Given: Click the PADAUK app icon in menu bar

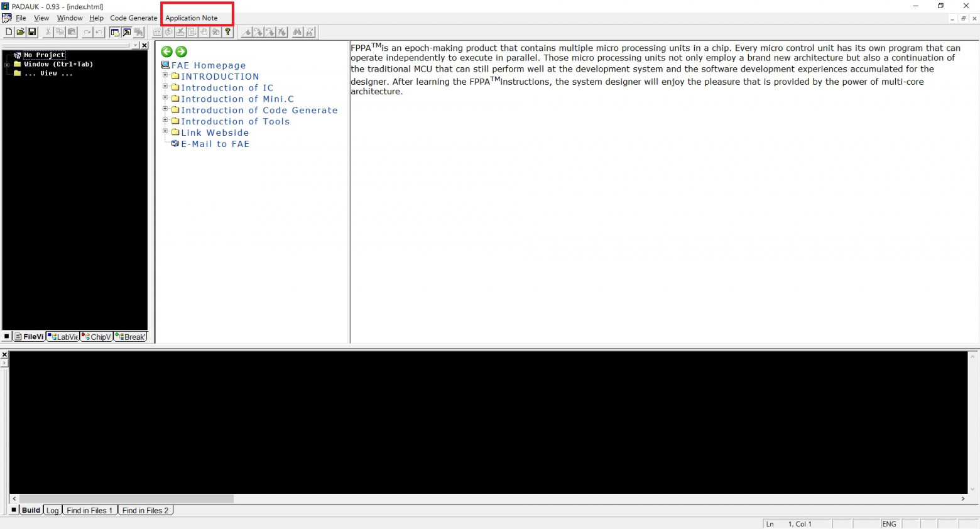Looking at the screenshot, I should click(7, 18).
